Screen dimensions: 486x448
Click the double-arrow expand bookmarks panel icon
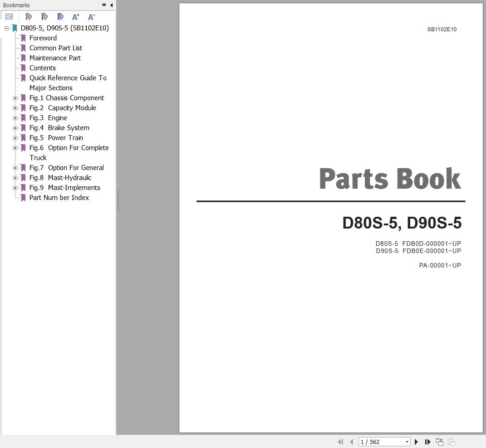pyautogui.click(x=104, y=5)
